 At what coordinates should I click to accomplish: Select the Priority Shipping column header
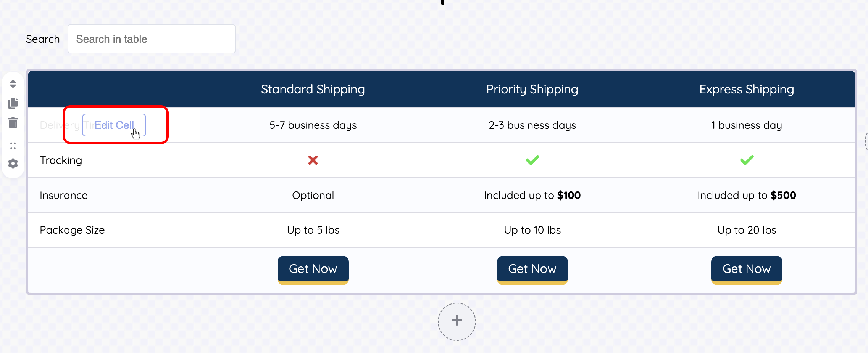tap(532, 89)
